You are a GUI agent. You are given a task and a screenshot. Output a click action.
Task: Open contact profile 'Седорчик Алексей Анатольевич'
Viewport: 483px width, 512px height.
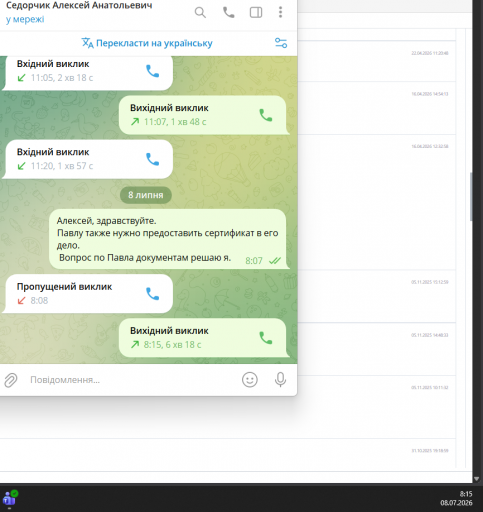(x=79, y=5)
